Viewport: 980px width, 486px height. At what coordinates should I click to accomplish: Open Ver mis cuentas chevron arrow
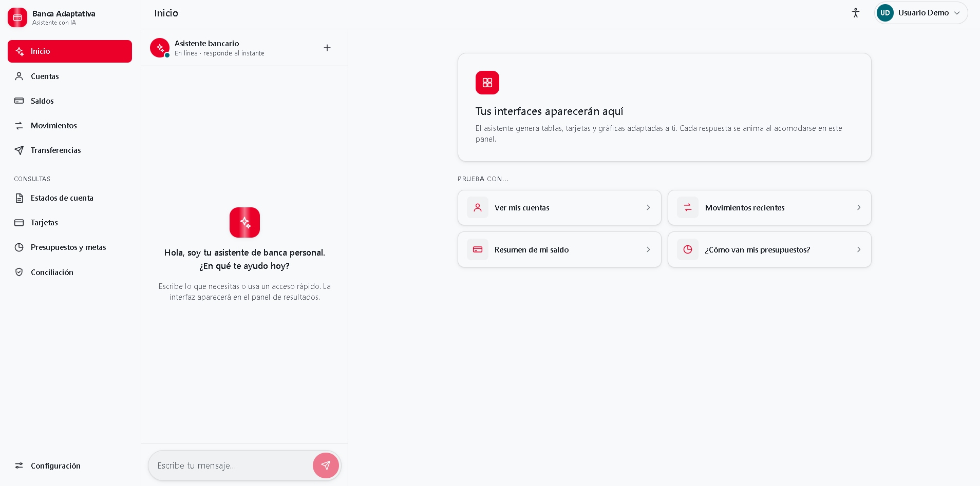click(648, 207)
